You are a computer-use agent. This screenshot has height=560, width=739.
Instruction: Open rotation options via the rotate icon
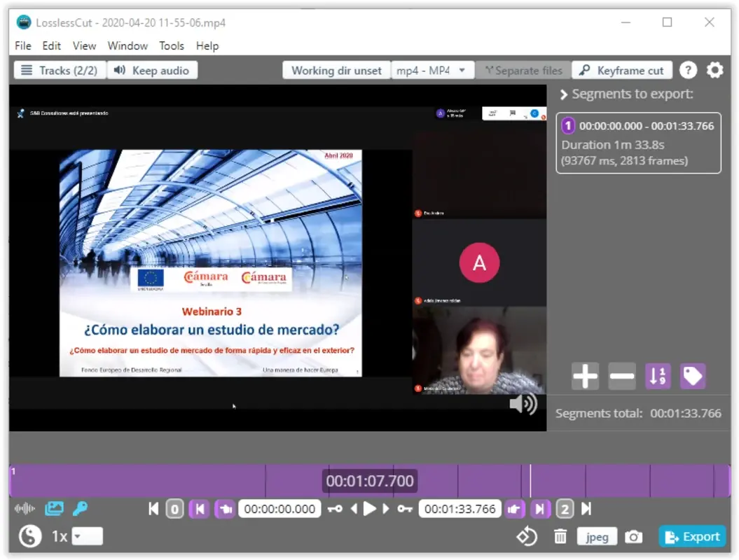[526, 536]
